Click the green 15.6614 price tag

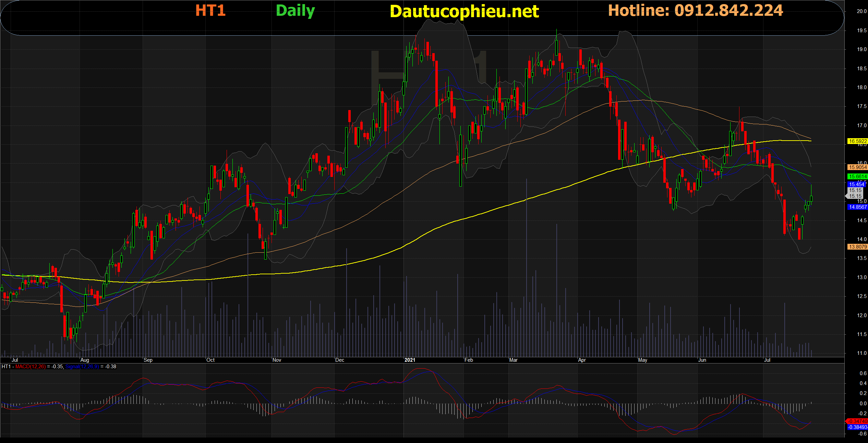point(857,177)
